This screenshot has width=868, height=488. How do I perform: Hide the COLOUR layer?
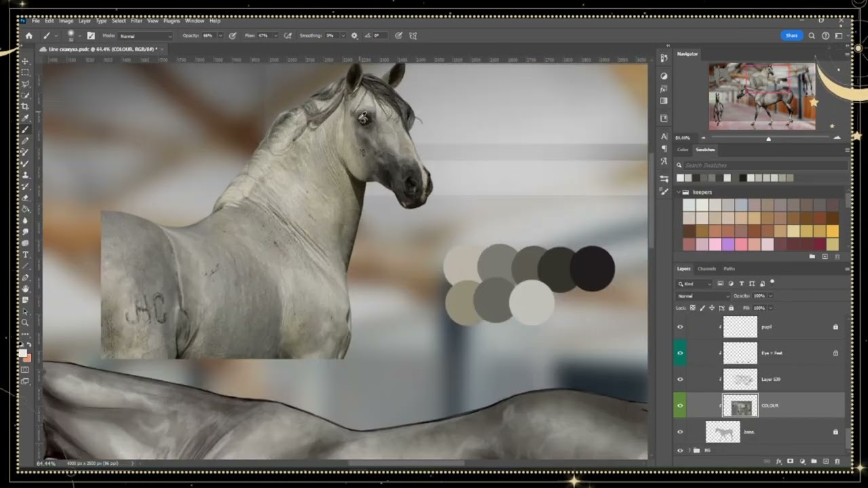pos(680,405)
